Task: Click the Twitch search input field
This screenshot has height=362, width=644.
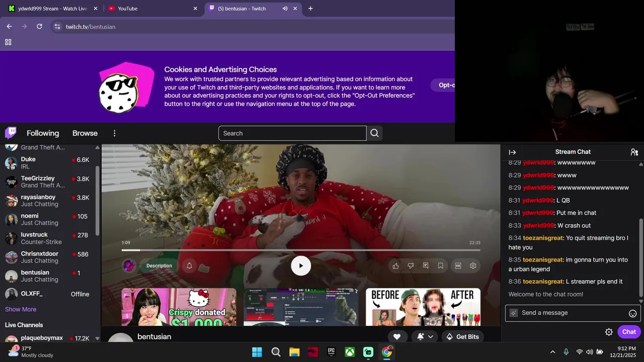Action: 292,133
